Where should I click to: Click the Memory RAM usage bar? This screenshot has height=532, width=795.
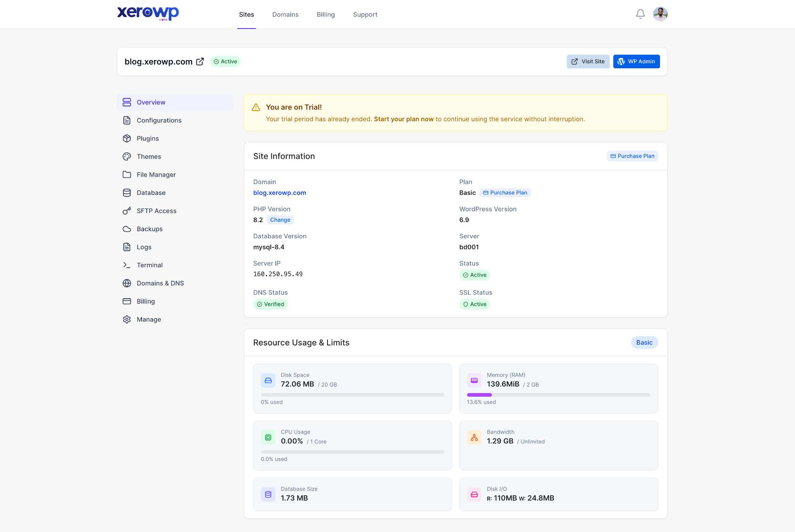coord(558,395)
